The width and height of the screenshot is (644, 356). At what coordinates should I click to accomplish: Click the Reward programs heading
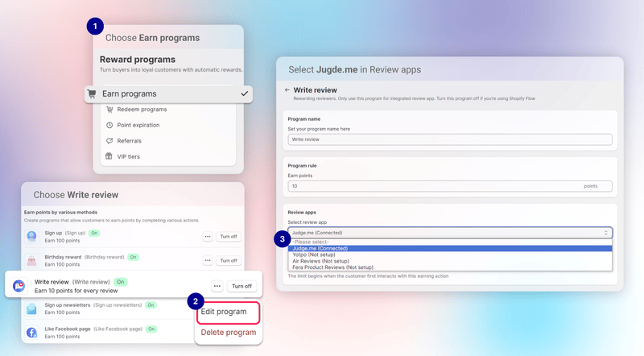point(138,59)
